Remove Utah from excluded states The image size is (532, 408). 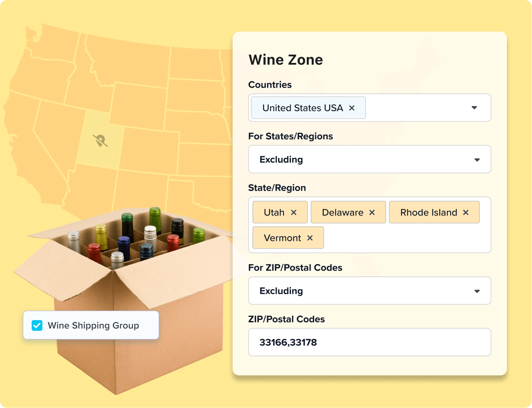[294, 213]
